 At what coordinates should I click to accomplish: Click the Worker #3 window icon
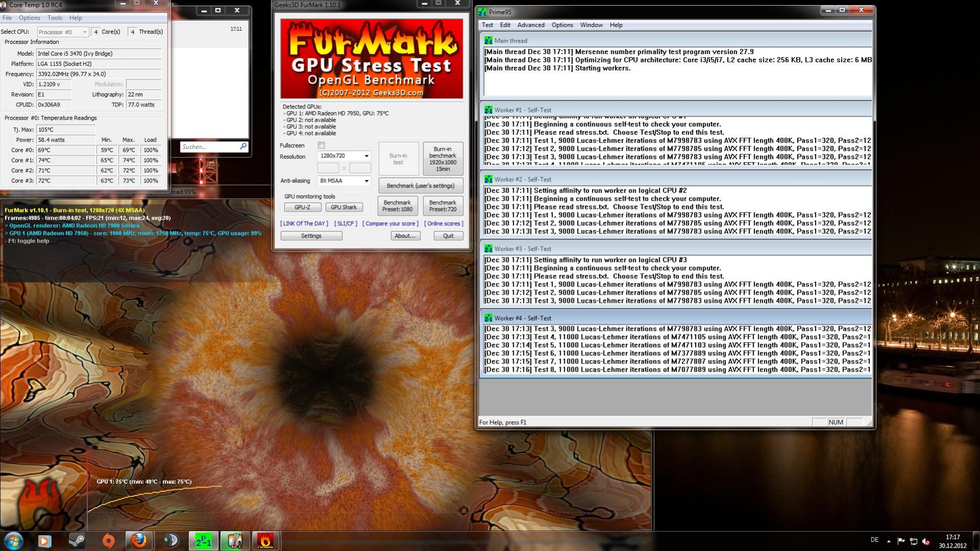(x=488, y=249)
